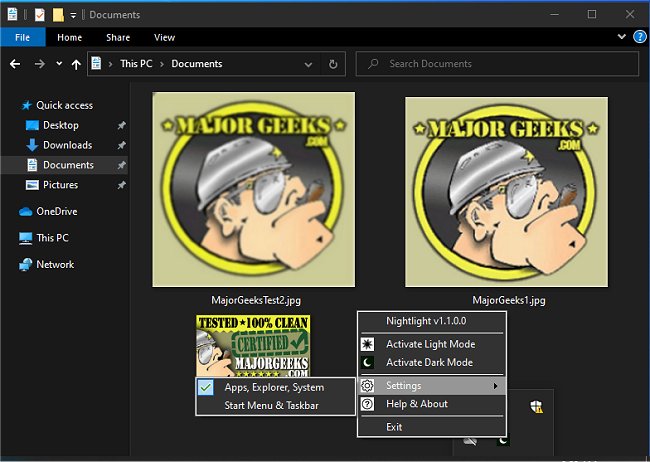Open Downloads in the navigation pane

pyautogui.click(x=68, y=145)
